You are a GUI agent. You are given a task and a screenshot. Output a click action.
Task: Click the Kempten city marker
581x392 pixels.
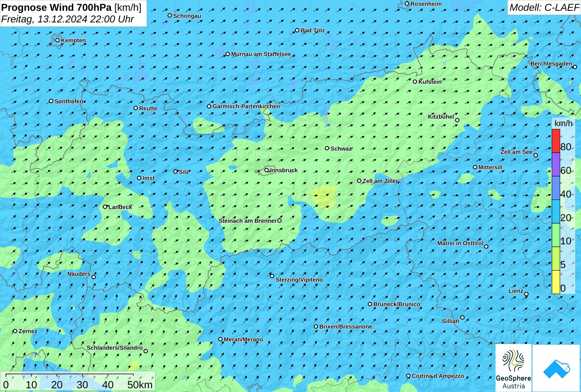[57, 40]
